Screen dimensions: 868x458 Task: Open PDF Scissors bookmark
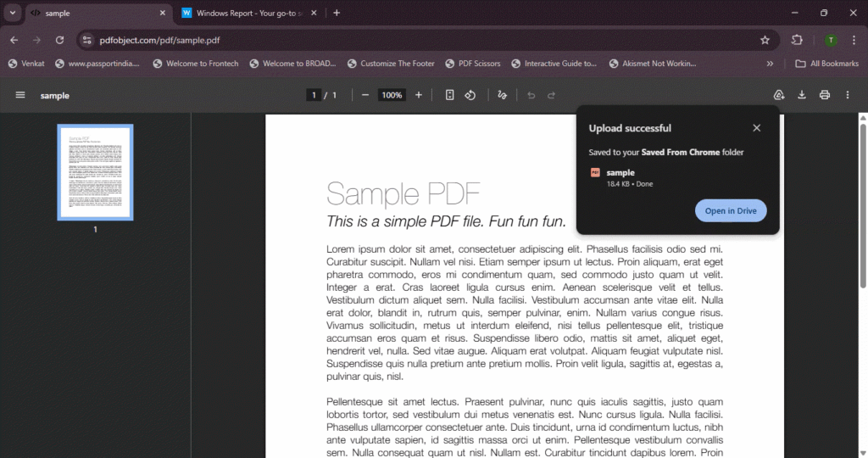coord(473,64)
